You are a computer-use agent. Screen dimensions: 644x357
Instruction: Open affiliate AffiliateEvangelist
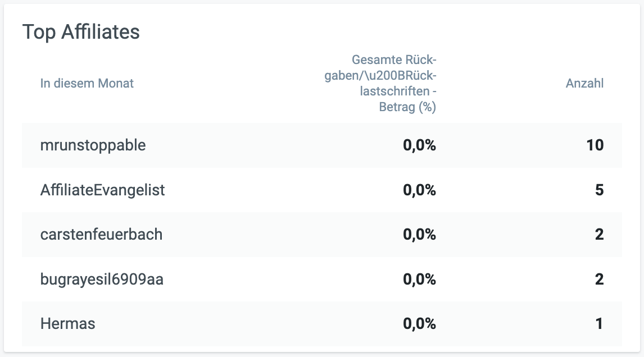coord(102,190)
